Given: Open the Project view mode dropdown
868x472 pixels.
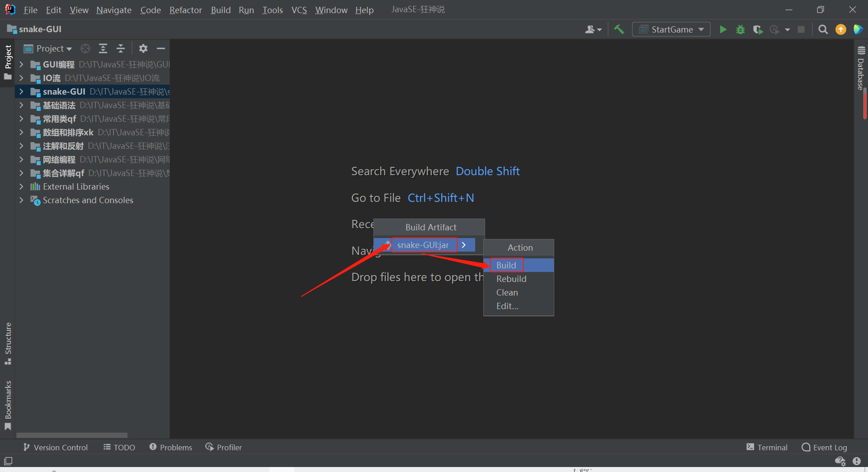Looking at the screenshot, I should point(48,48).
